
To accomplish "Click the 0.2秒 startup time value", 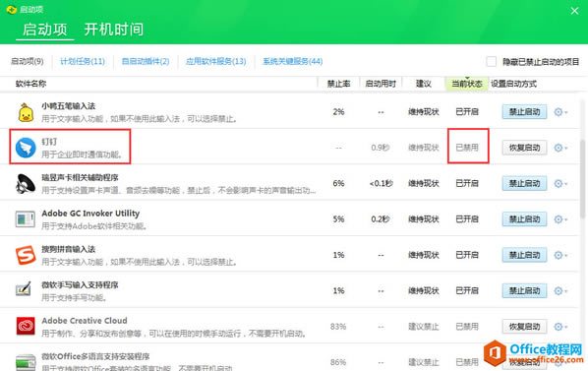I will coord(381,219).
